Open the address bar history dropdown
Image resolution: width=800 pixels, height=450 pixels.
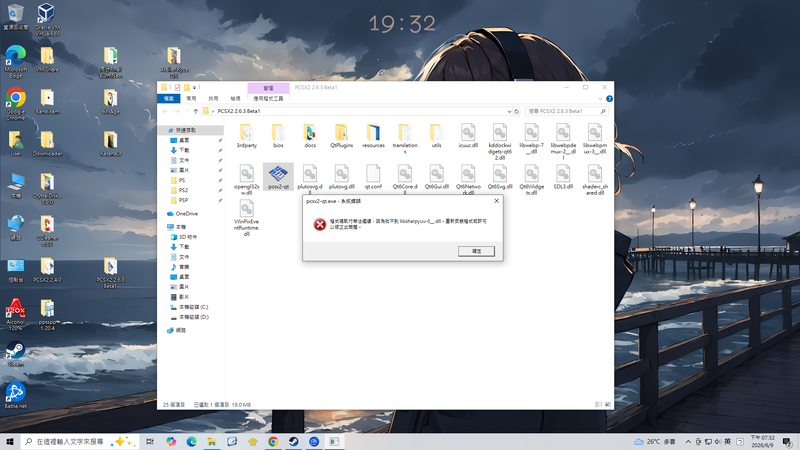pyautogui.click(x=509, y=111)
